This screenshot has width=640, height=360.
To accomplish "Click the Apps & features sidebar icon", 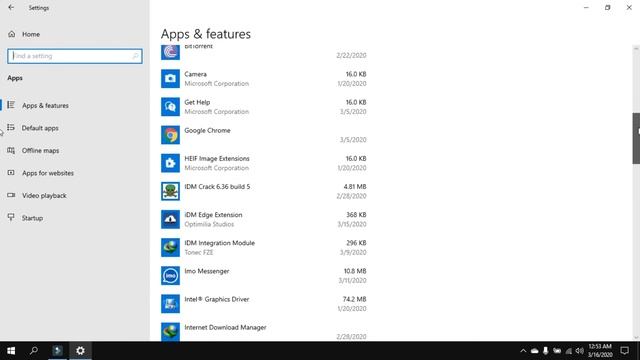I will pos(11,105).
